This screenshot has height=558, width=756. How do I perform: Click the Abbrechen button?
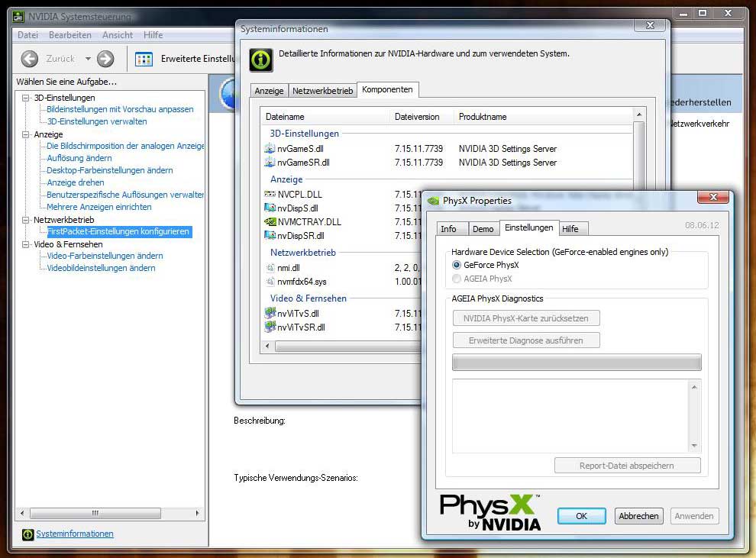click(x=639, y=516)
